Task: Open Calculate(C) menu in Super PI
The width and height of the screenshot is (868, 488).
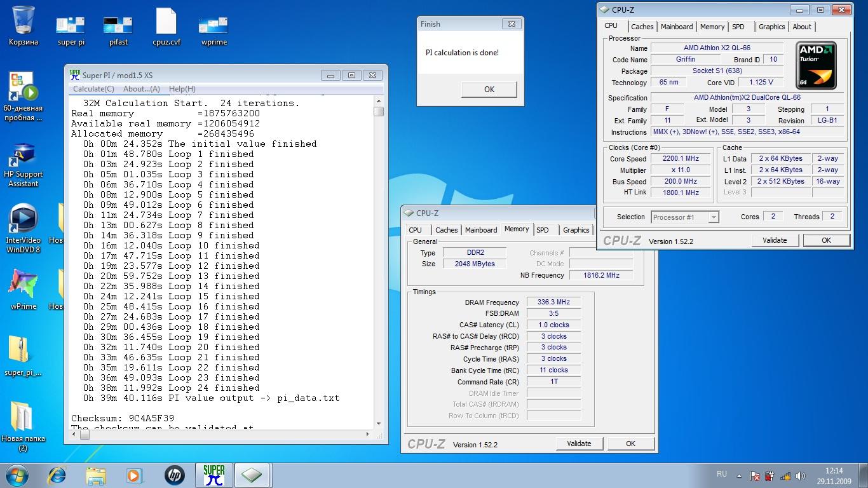Action: [94, 89]
